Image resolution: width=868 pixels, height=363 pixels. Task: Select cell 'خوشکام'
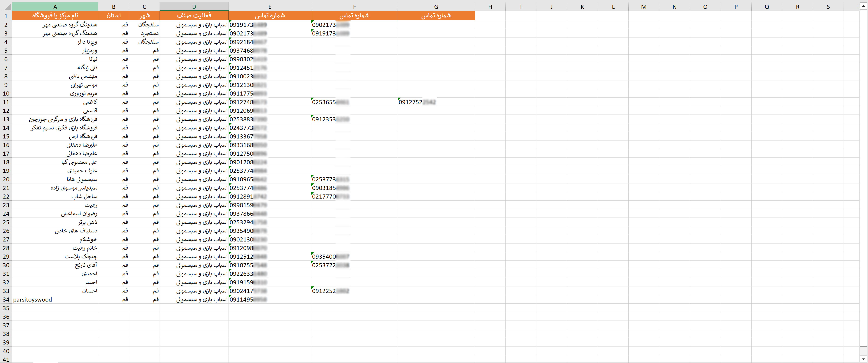pos(55,239)
